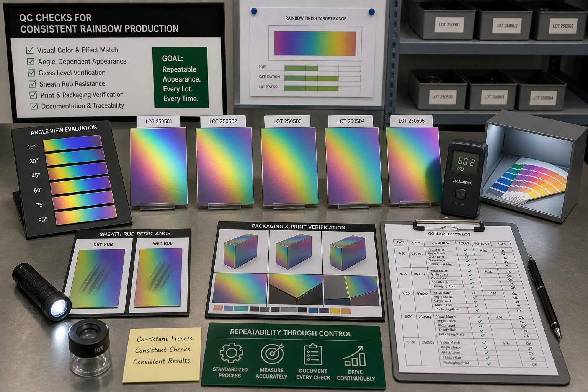
Task: Click the LOT 250503 tab above the third sample panel
Action: (287, 121)
